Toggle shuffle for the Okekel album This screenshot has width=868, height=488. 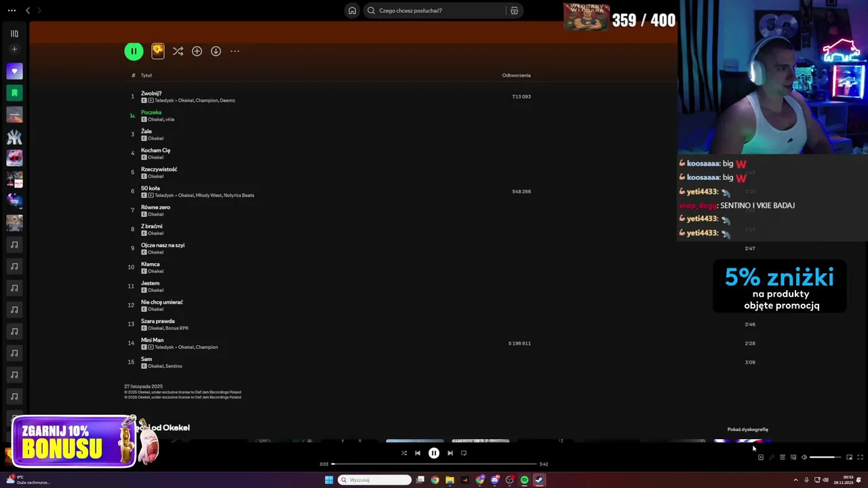coord(178,51)
